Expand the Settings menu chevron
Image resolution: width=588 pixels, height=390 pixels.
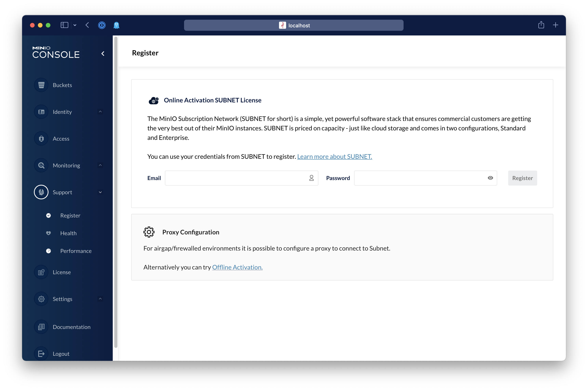(x=100, y=299)
